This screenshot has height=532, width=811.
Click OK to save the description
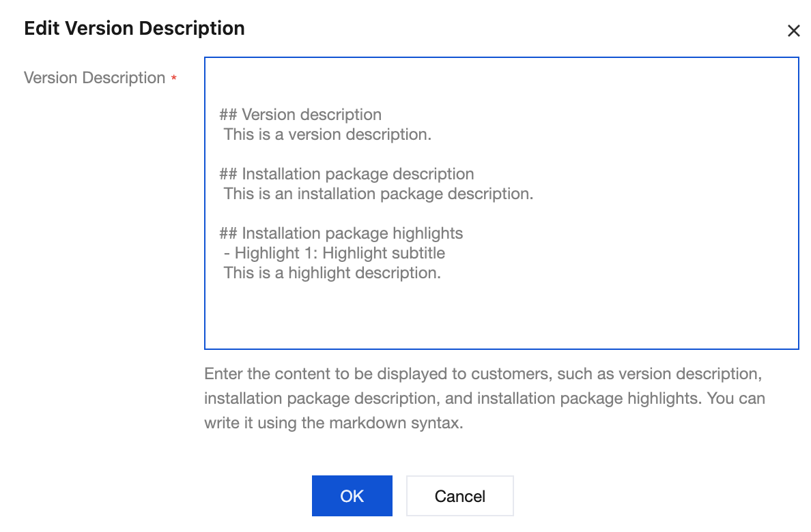[x=352, y=496]
